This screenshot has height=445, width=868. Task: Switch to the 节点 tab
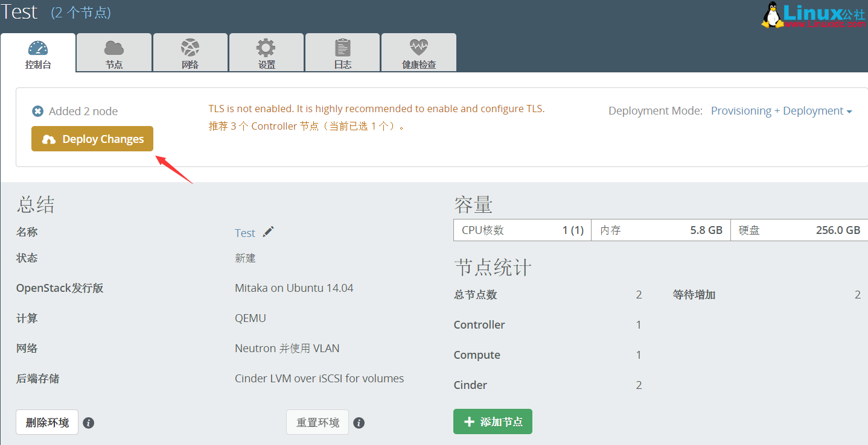(113, 52)
